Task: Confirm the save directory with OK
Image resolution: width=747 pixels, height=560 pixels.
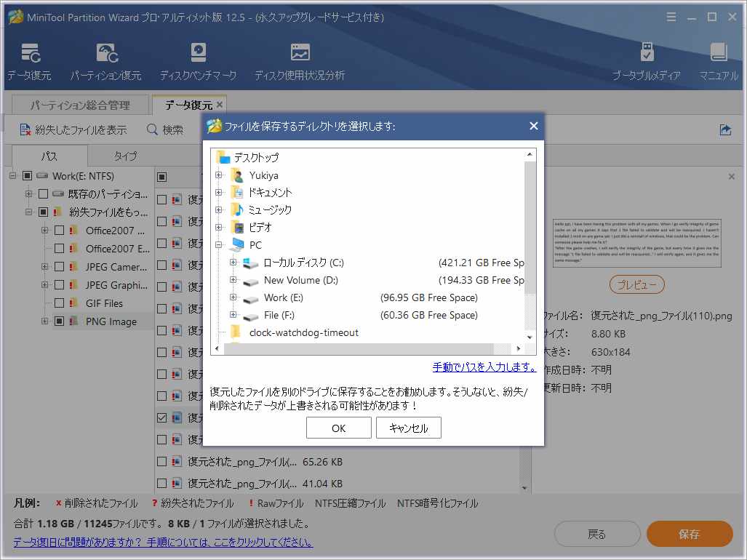Action: coord(338,428)
